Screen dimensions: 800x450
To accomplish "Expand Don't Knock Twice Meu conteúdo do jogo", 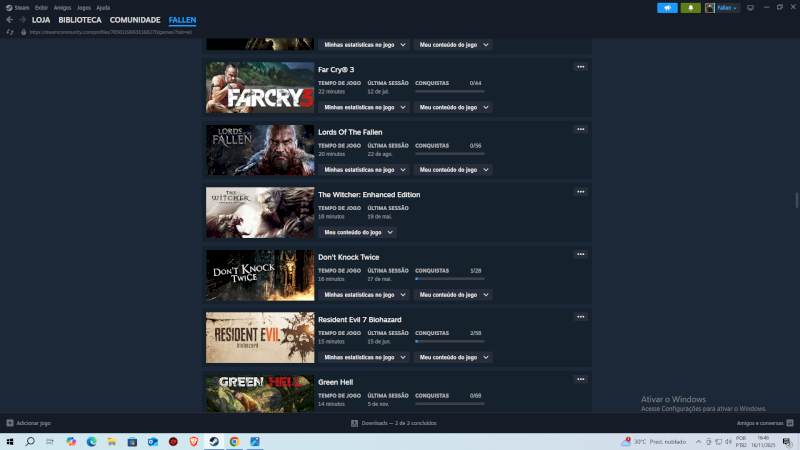I will pos(453,295).
